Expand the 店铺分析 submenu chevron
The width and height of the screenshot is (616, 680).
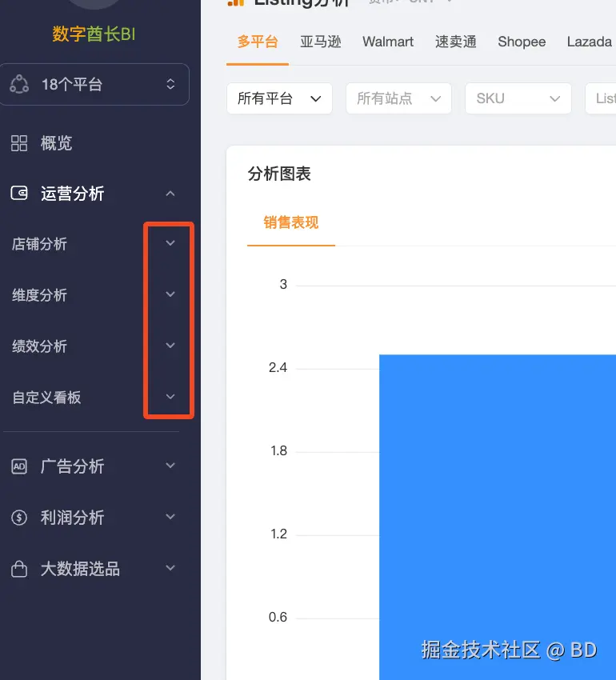[x=170, y=243]
